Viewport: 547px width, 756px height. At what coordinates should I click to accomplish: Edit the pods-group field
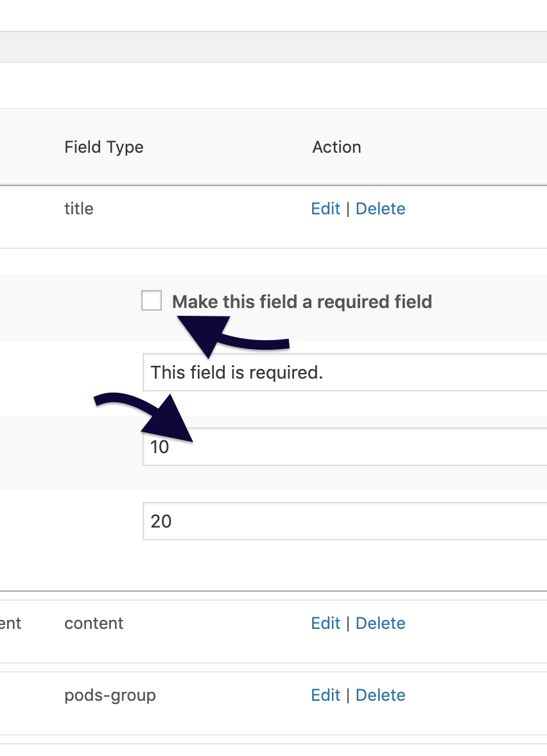click(325, 694)
